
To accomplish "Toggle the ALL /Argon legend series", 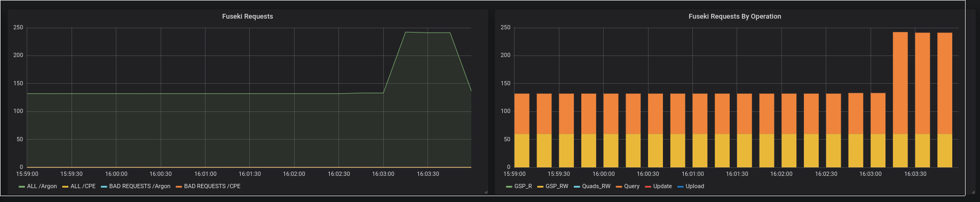I will pyautogui.click(x=42, y=187).
